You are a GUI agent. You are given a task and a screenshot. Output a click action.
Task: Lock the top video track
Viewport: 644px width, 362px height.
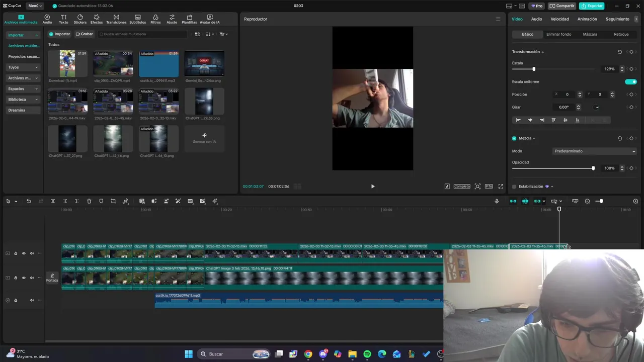[16, 253]
